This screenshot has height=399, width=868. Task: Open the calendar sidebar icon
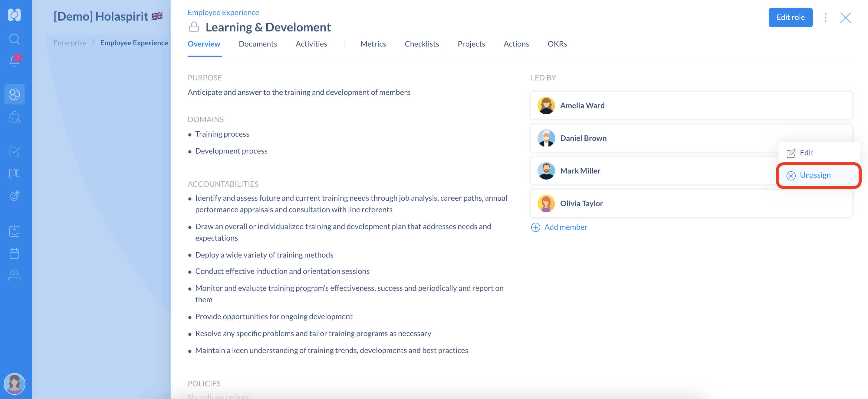pos(15,253)
